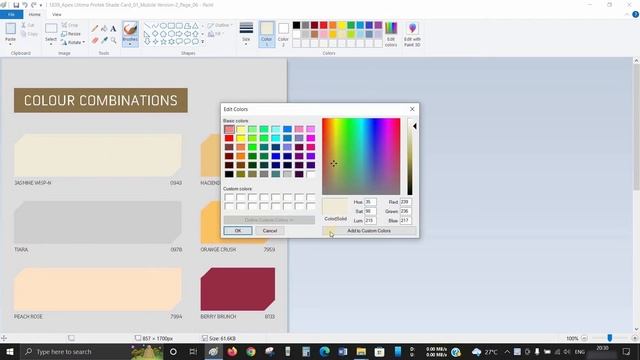Viewport: 640px width, 360px height.
Task: Open the quick access toolbar customize arrow
Action: [41, 5]
